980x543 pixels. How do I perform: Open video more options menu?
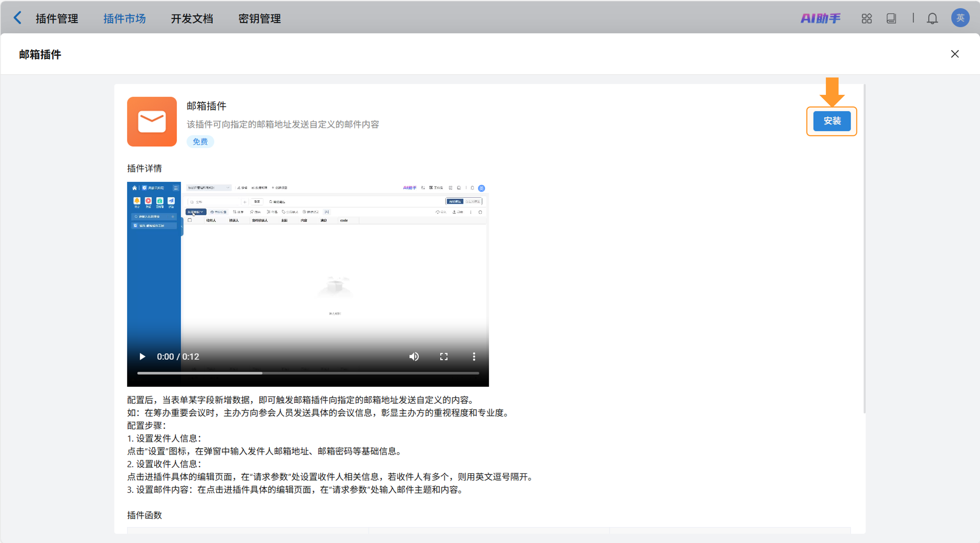pos(474,356)
